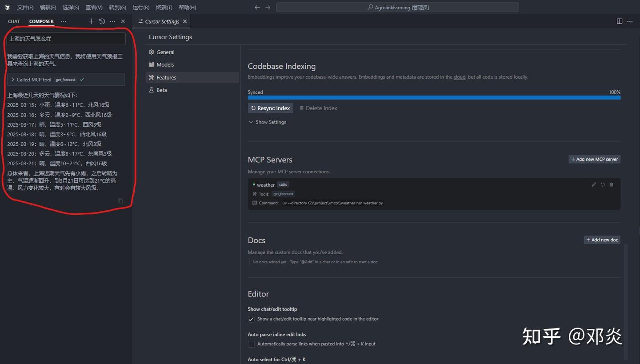Viewport: 640px width, 364px height.
Task: Click the blue Synced progress bar
Action: (434, 98)
